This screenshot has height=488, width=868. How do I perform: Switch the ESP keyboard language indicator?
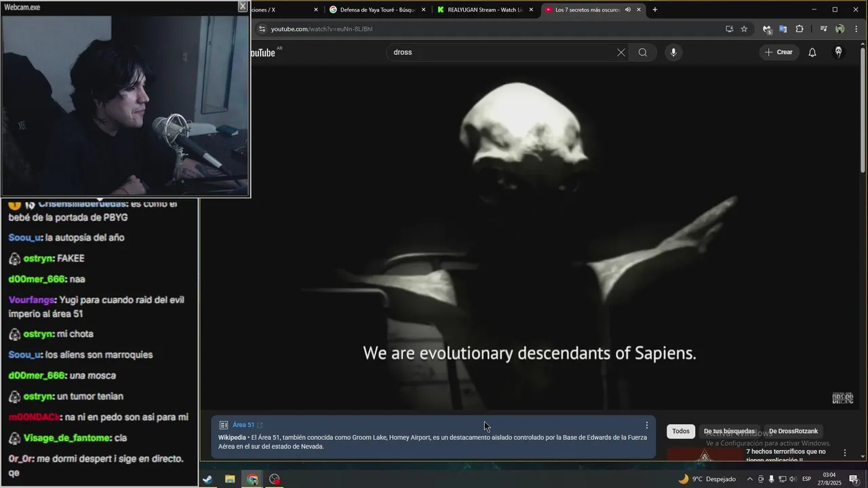coord(807,479)
